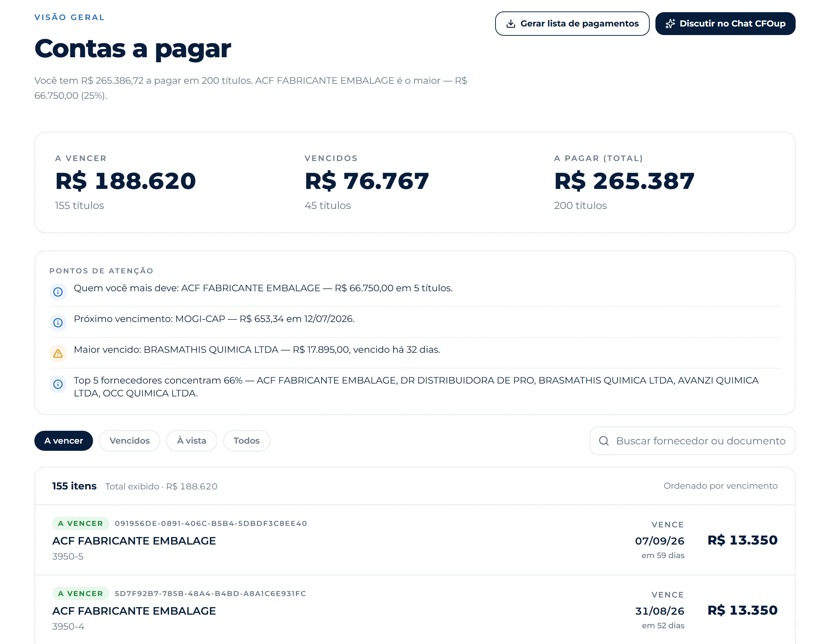Click the PONTOS DE ATENÇÃO heading

point(102,271)
